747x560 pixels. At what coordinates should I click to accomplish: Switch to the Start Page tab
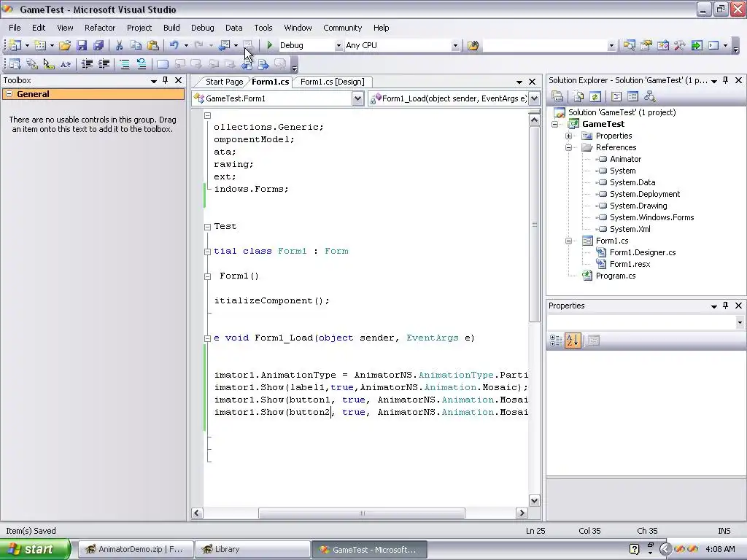[224, 82]
